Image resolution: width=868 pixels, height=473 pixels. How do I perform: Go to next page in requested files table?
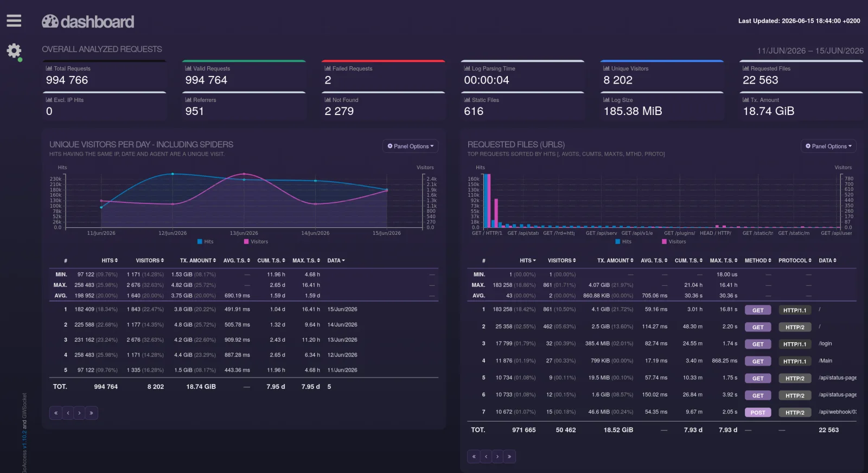click(497, 456)
